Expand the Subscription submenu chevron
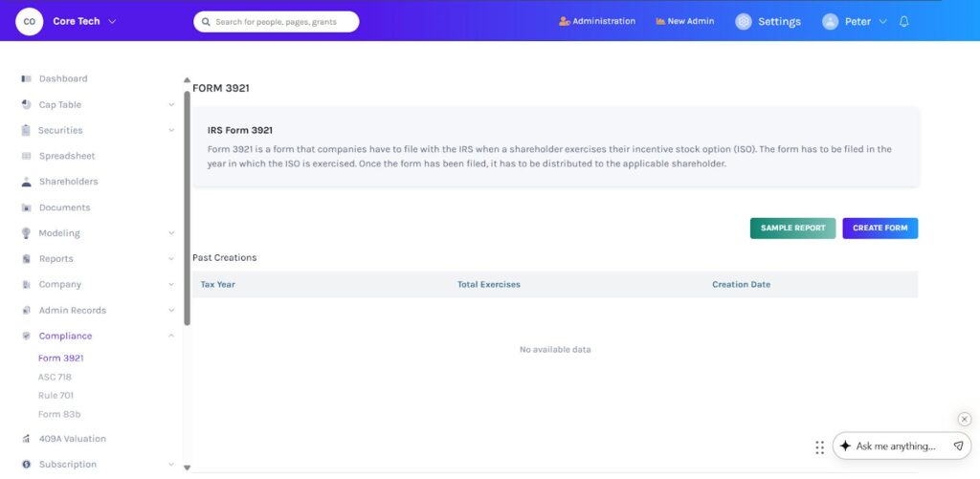This screenshot has height=479, width=980. (x=171, y=465)
